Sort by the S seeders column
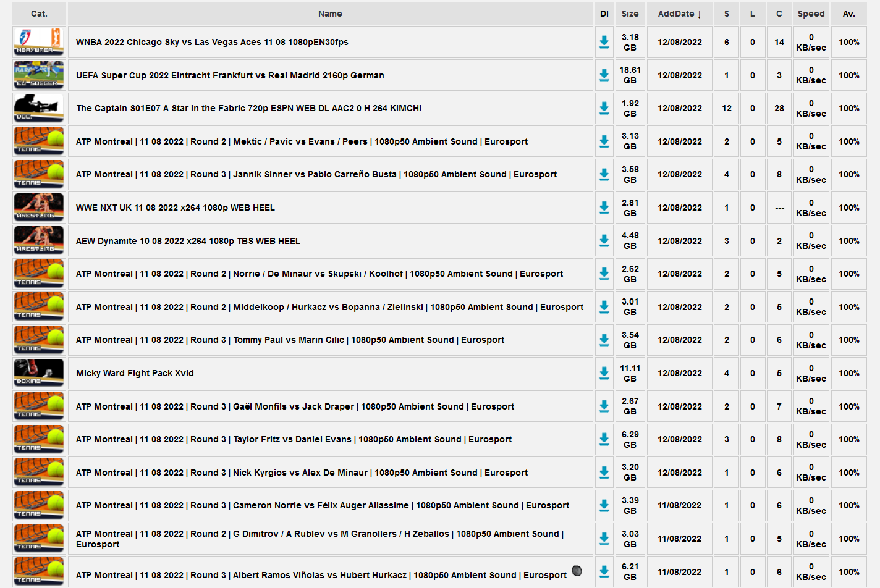 (x=726, y=14)
